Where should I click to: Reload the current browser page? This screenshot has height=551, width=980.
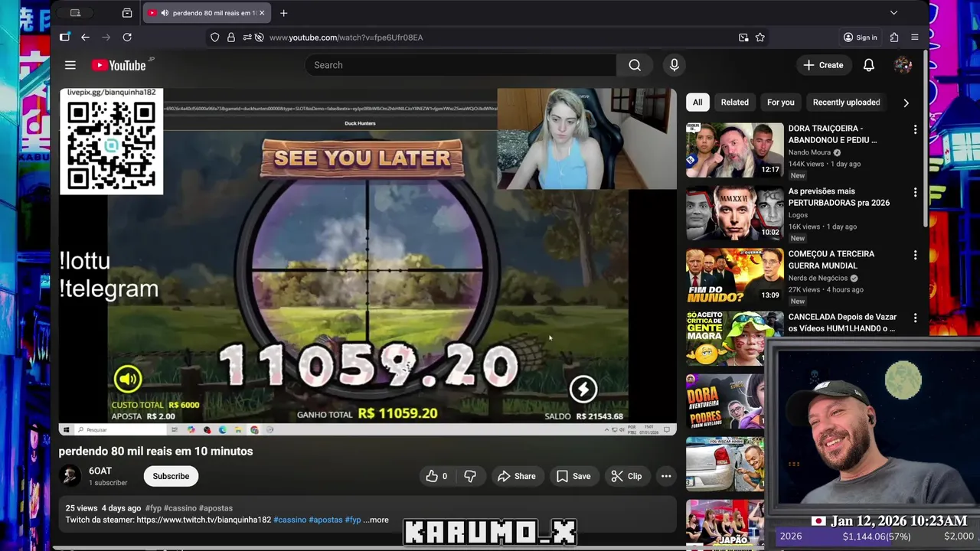coord(127,37)
